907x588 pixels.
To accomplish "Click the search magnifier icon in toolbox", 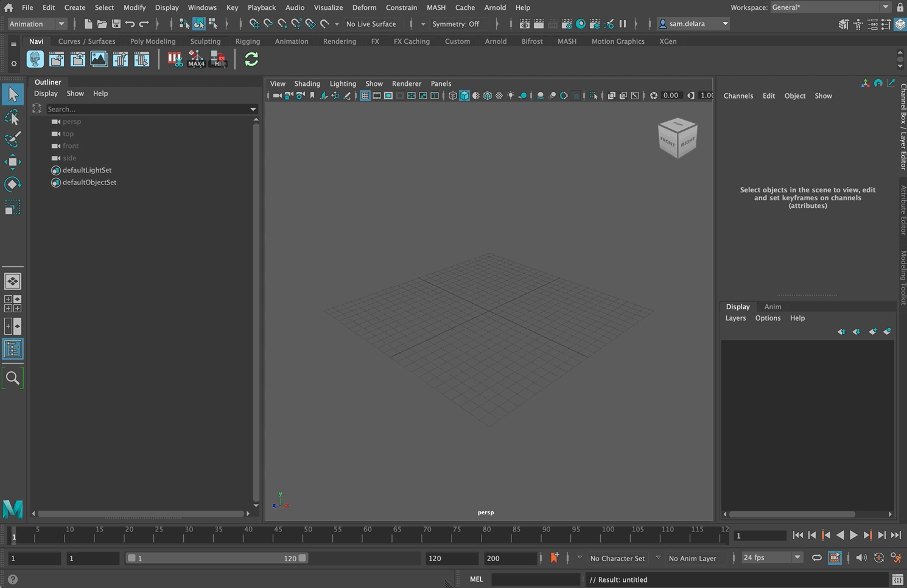I will click(x=13, y=378).
